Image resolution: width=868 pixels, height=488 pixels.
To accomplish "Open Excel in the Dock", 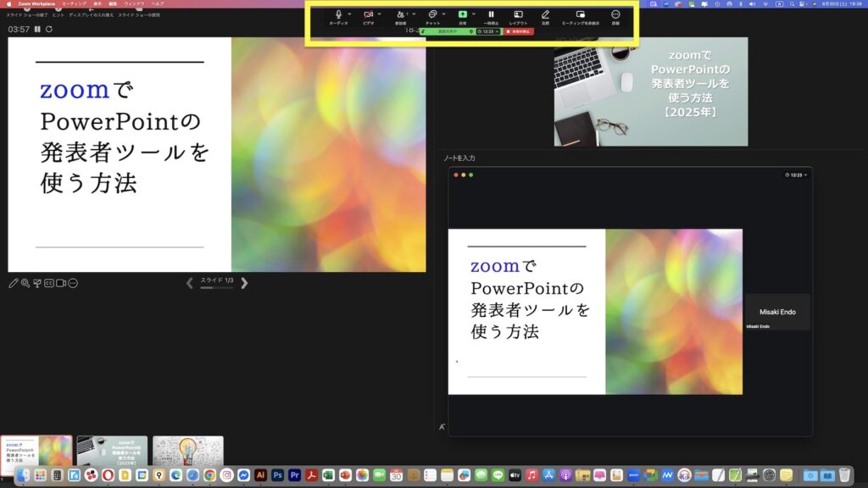I will click(328, 474).
